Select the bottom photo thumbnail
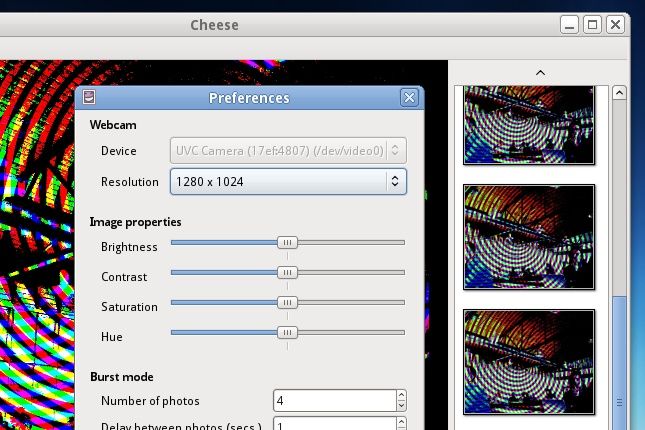The height and width of the screenshot is (430, 645). click(x=529, y=362)
